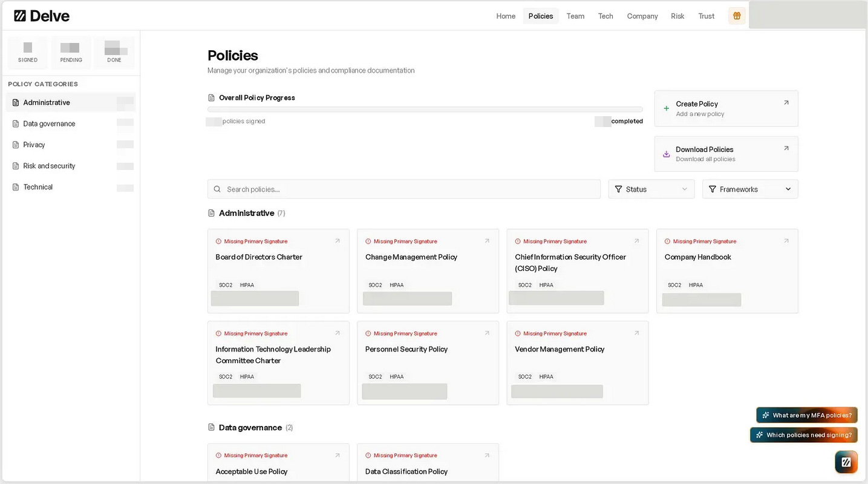
Task: Select Data governance policy category
Action: click(x=71, y=124)
